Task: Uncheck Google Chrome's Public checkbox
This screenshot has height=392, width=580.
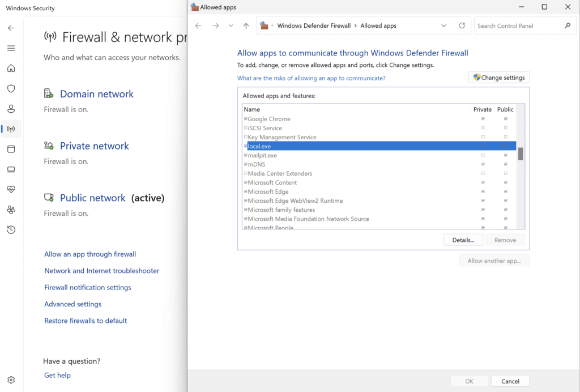Action: (505, 119)
